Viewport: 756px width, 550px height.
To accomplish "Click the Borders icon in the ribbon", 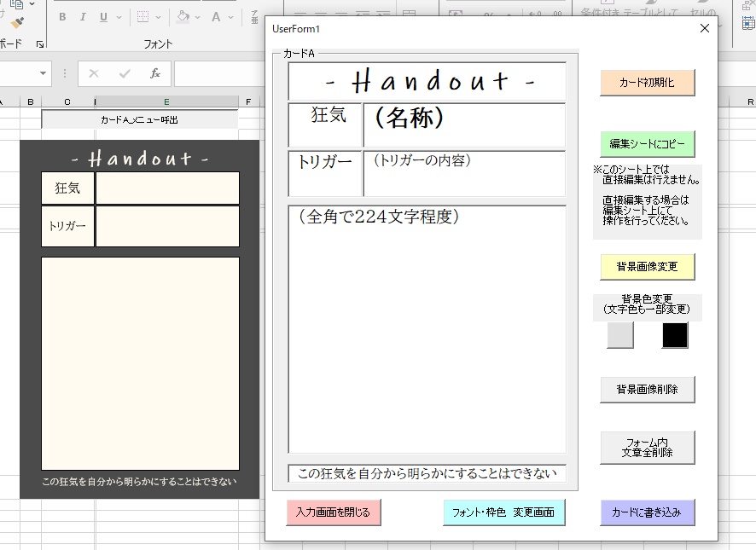I will point(142,17).
